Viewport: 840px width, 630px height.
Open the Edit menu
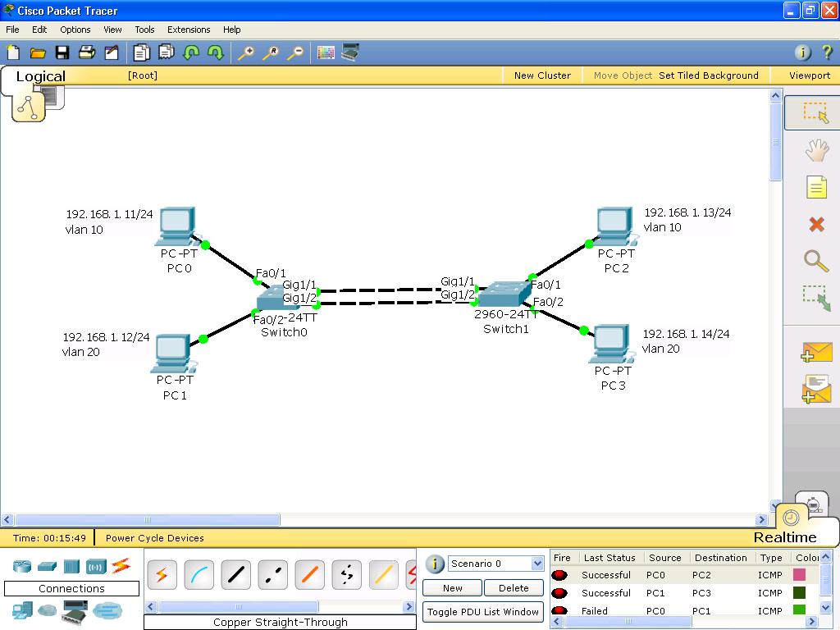(39, 30)
